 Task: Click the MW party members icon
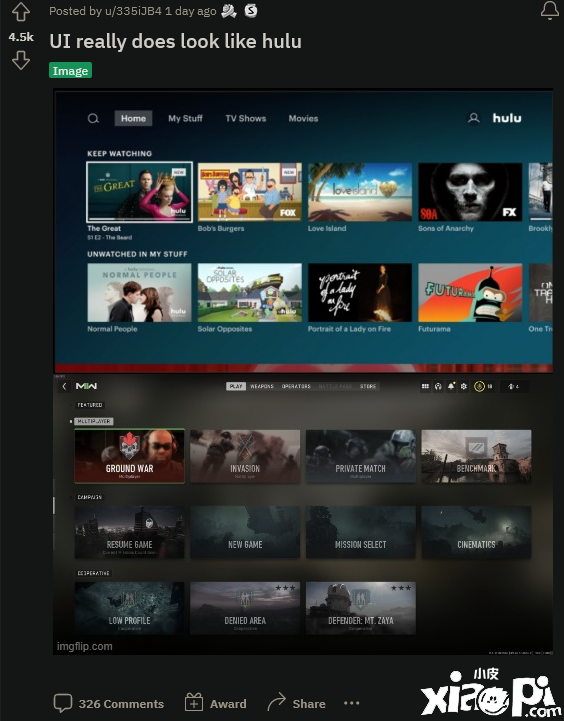click(x=513, y=386)
